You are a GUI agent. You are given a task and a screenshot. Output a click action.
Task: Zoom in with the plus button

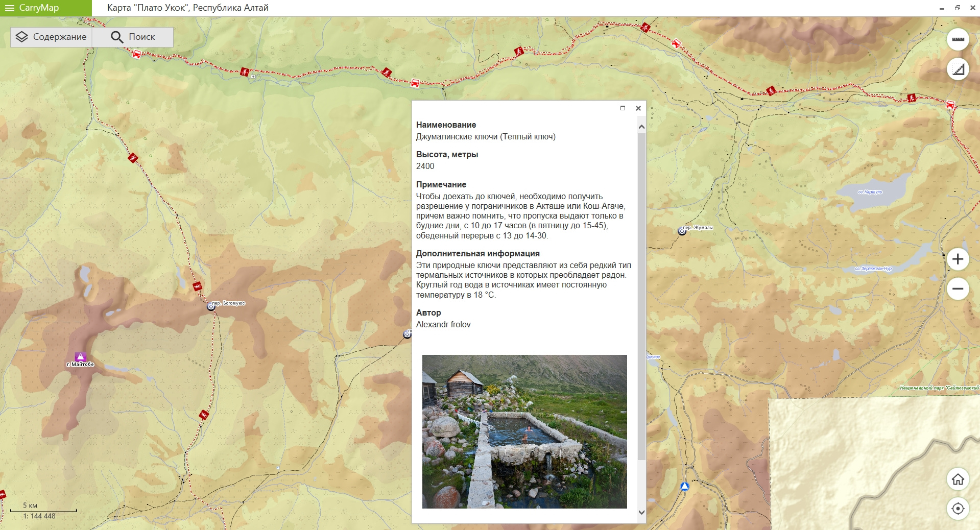pyautogui.click(x=958, y=259)
